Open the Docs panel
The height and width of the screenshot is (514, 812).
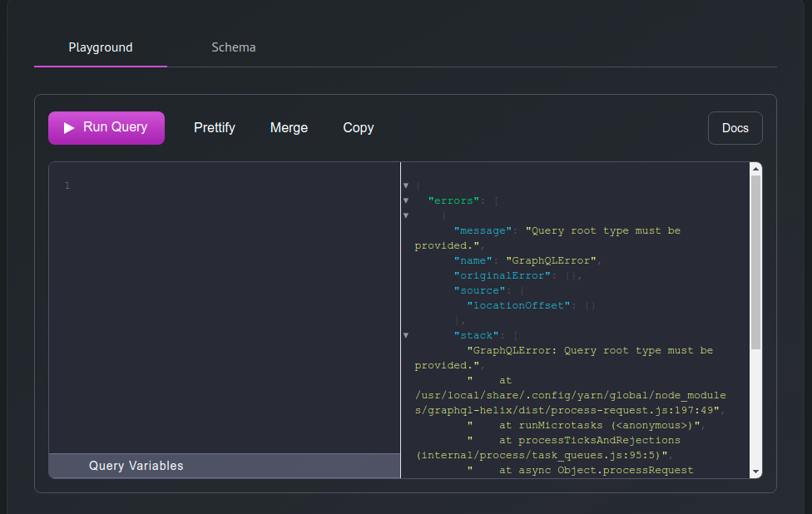pos(735,128)
